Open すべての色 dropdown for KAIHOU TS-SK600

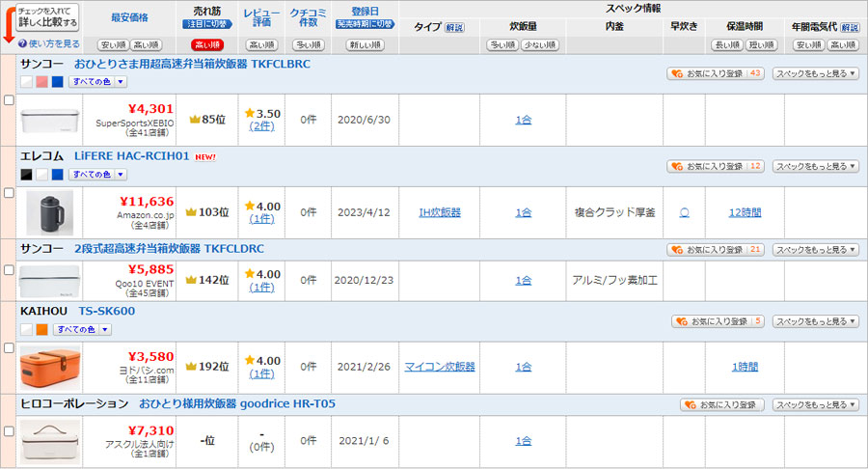point(83,329)
